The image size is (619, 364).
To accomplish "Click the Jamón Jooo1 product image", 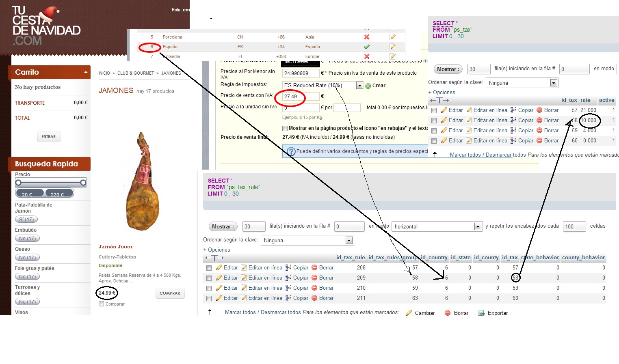I will [x=143, y=181].
